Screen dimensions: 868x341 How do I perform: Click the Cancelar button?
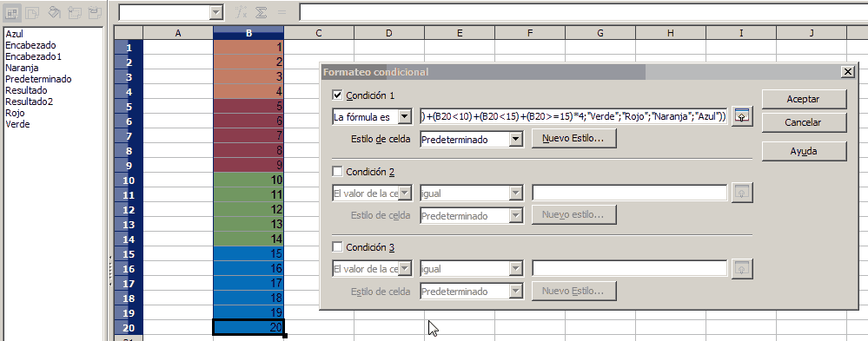click(x=804, y=122)
